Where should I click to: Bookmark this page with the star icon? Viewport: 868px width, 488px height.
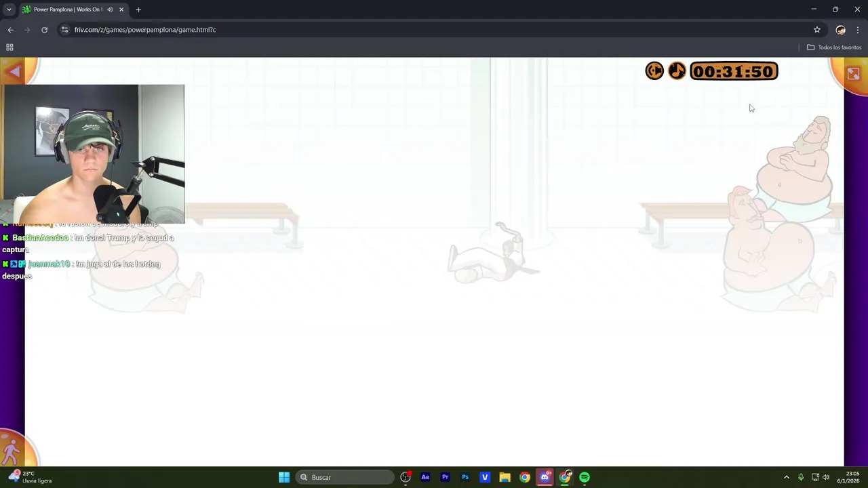pyautogui.click(x=817, y=30)
